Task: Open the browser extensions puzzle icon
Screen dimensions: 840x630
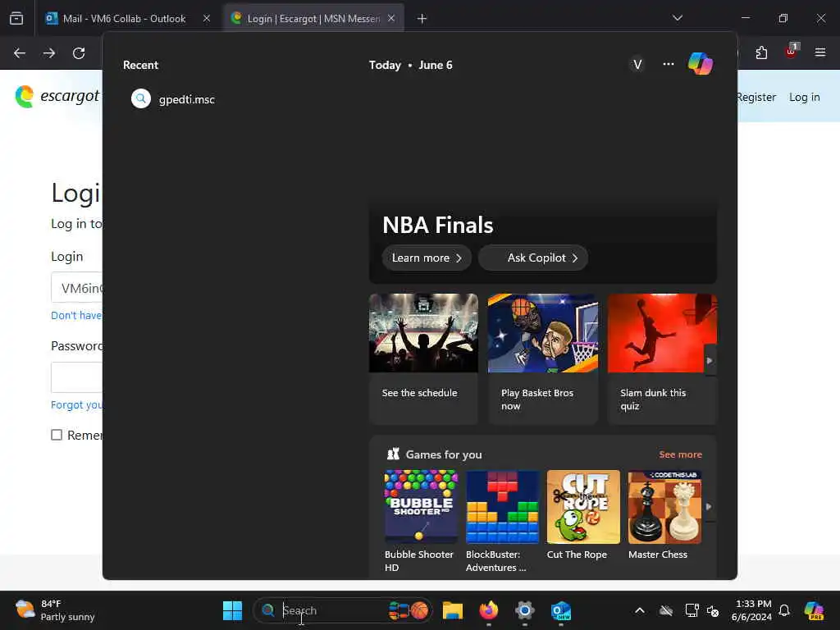Action: click(x=761, y=52)
